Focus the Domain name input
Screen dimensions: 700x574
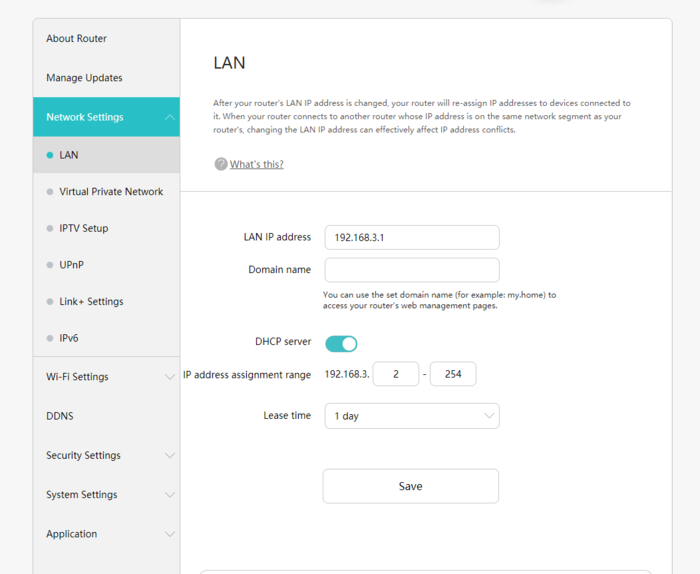click(x=412, y=270)
